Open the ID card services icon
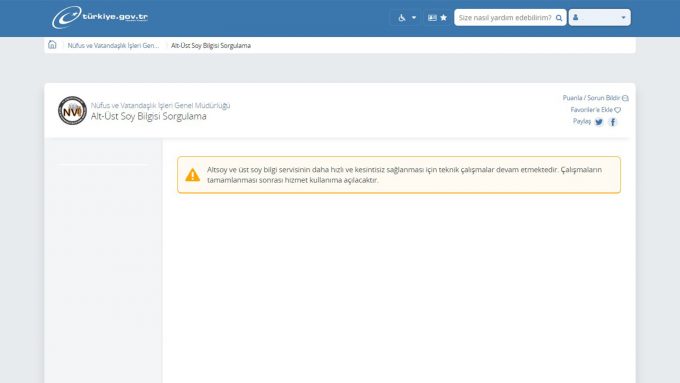The image size is (680, 383). coord(432,18)
